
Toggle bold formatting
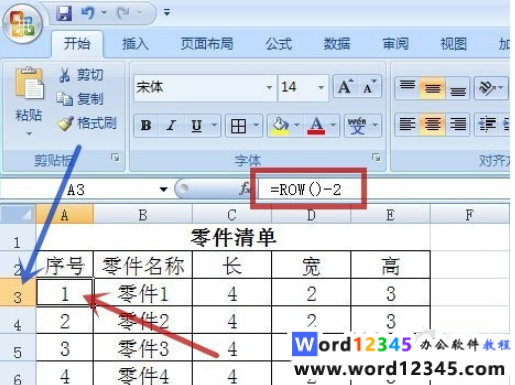(146, 126)
